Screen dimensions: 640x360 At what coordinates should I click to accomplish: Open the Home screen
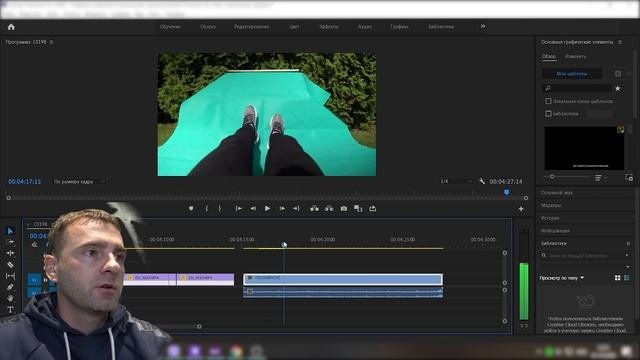pyautogui.click(x=11, y=27)
